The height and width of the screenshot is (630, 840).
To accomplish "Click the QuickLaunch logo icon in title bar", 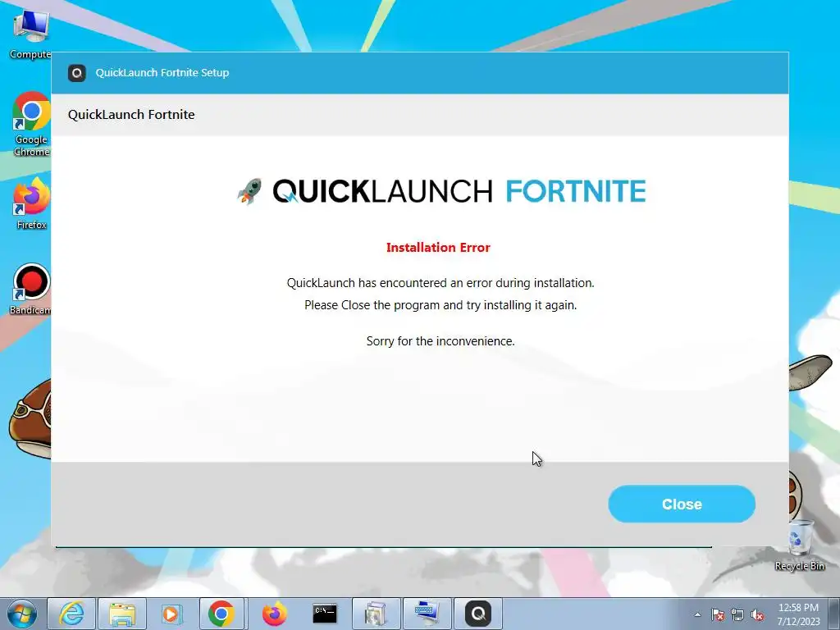I will tap(76, 73).
